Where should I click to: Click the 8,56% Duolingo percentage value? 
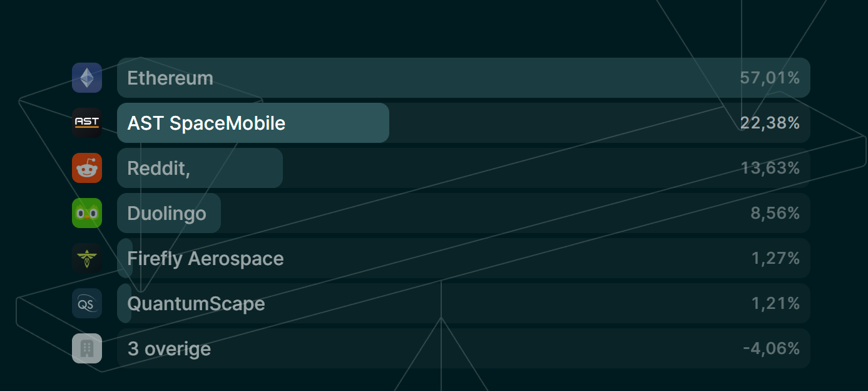click(775, 213)
